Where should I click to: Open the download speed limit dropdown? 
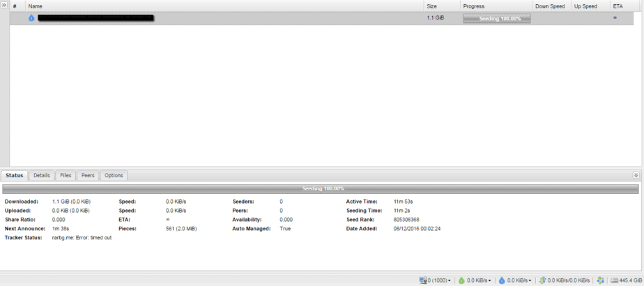coord(491,280)
